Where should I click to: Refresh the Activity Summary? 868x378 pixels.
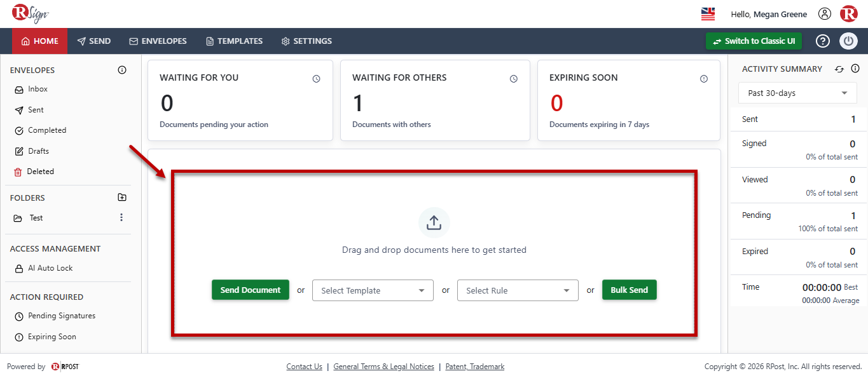click(x=839, y=69)
